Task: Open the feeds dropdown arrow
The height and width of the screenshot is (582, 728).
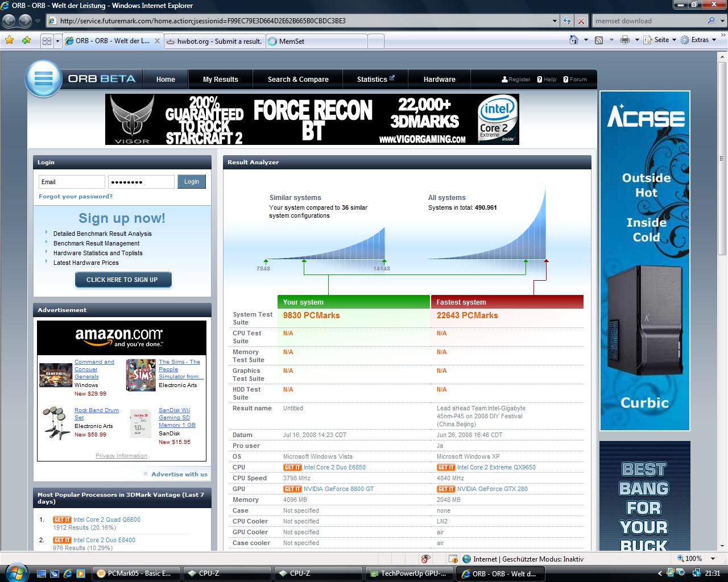Action: (611, 40)
